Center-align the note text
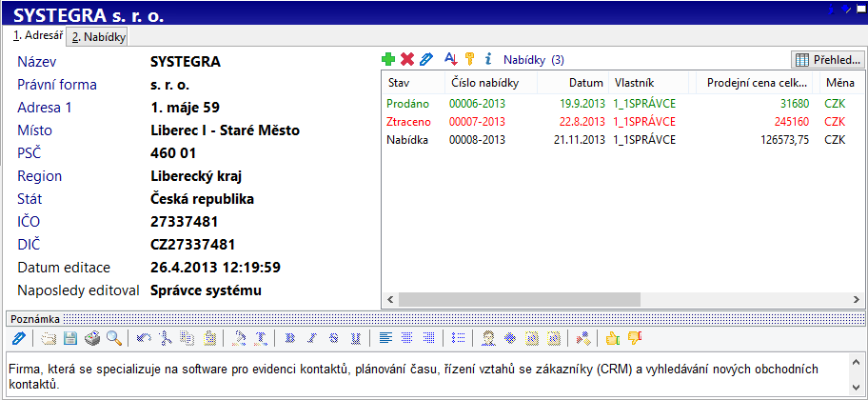 click(407, 338)
